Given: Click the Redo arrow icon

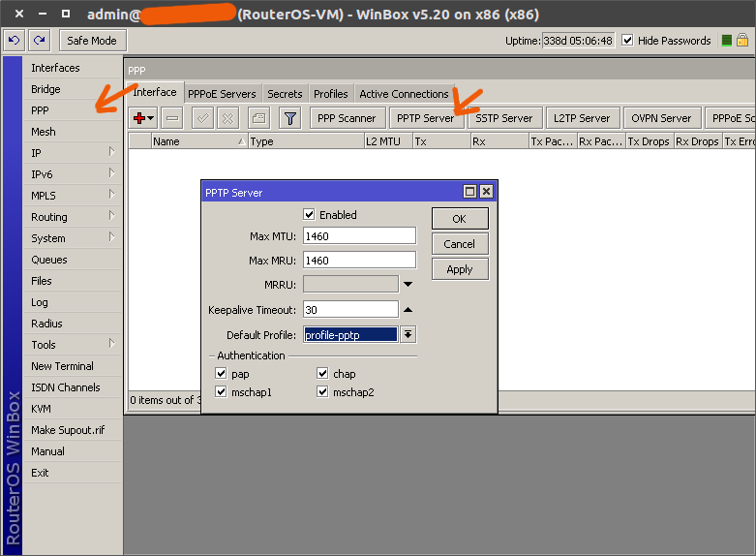Looking at the screenshot, I should coord(39,41).
